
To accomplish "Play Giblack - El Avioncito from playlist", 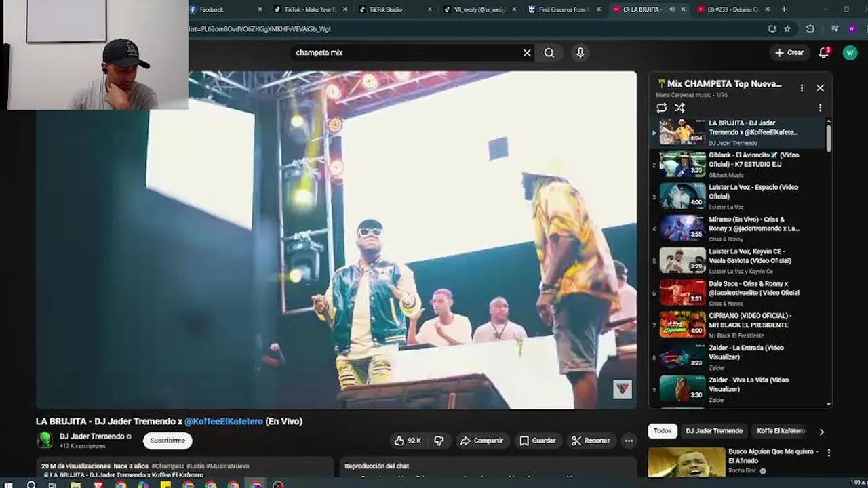I will pyautogui.click(x=738, y=164).
